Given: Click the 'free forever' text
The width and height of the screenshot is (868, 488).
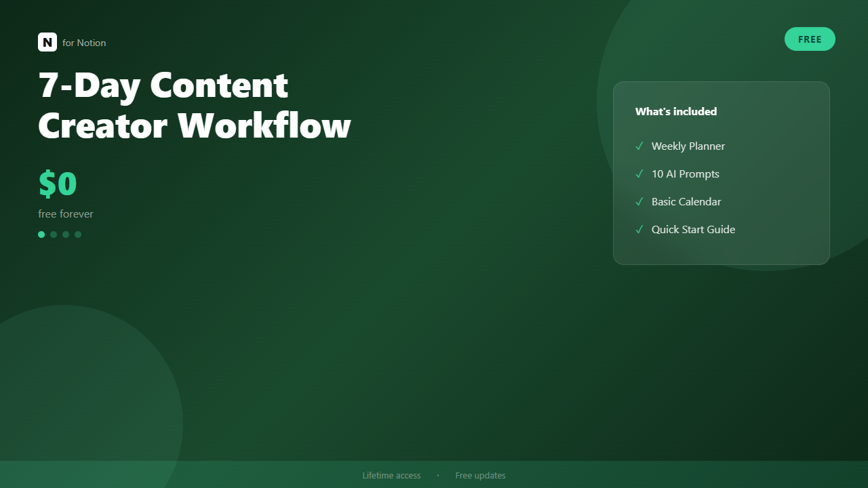Looking at the screenshot, I should tap(65, 213).
